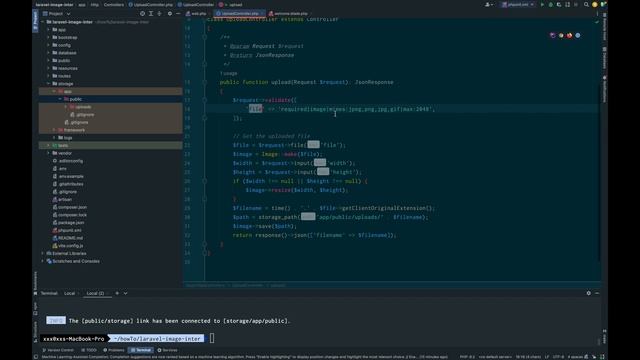Screen dimensions: 640x360
Task: Click the Project vertical tool window button
Action: click(x=35, y=20)
